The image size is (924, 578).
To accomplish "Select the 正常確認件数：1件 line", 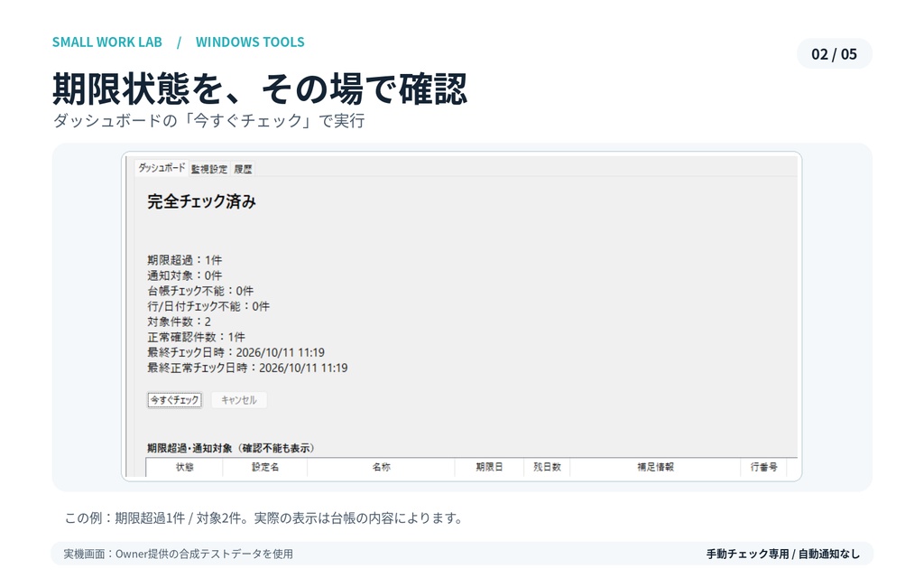I will 196,337.
